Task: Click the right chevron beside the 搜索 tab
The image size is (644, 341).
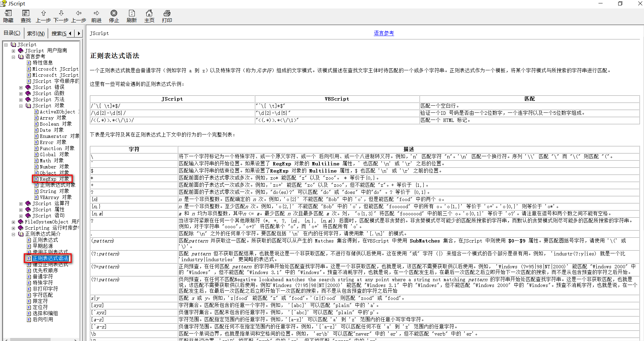Action: click(x=79, y=33)
